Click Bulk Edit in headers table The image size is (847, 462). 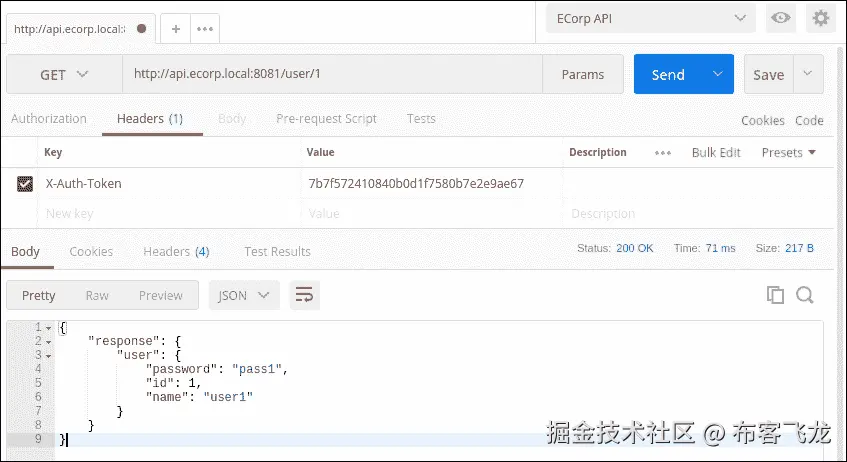pyautogui.click(x=716, y=153)
